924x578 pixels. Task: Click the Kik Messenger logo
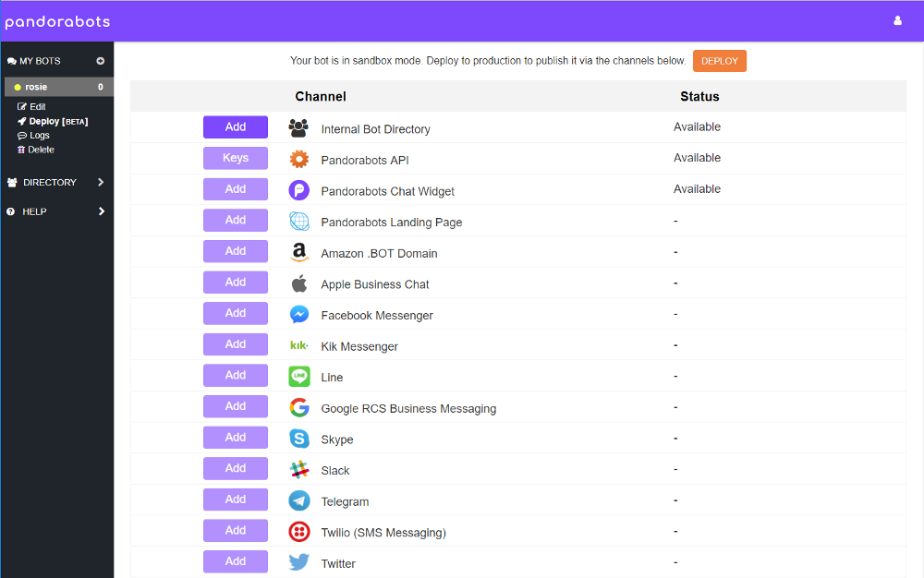tap(298, 345)
